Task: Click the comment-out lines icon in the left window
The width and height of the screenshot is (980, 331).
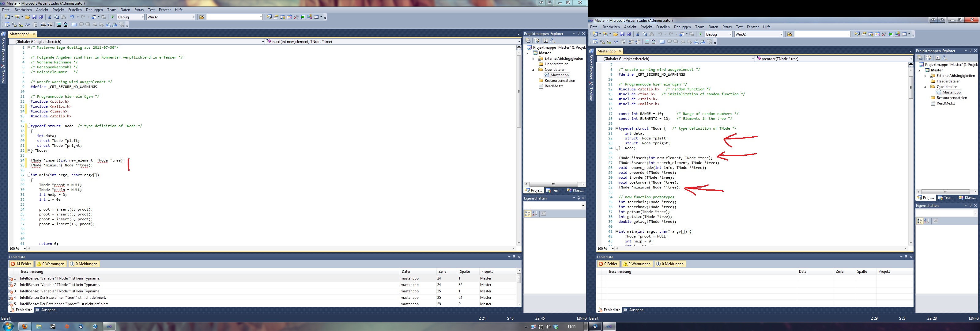Action: pos(58,25)
